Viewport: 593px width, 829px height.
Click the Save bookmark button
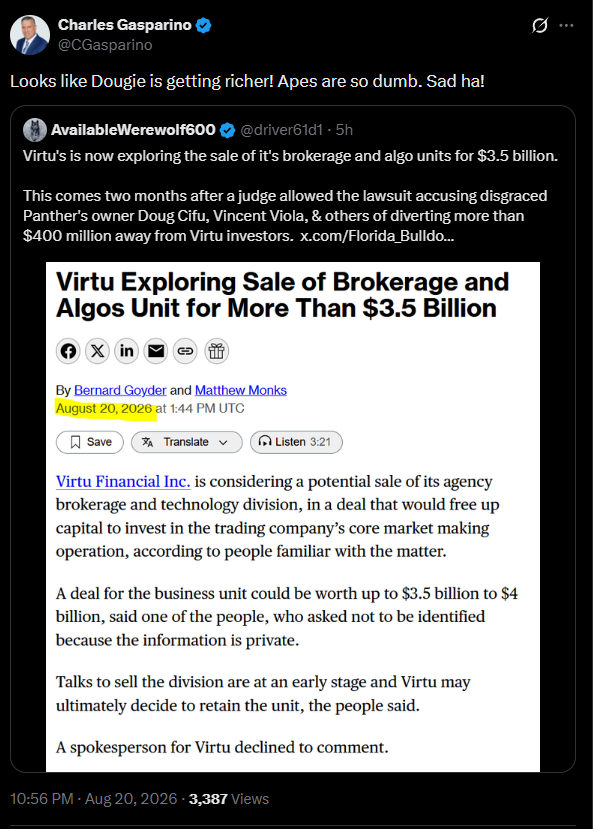(x=90, y=442)
